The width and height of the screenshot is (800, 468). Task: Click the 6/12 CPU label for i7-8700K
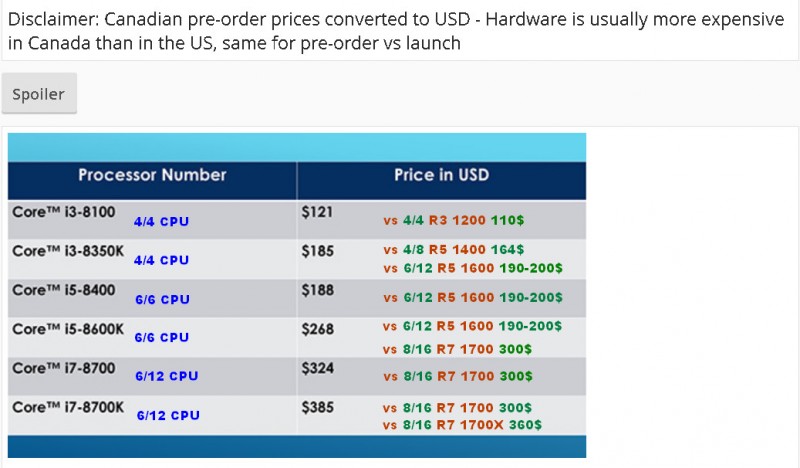(x=168, y=415)
